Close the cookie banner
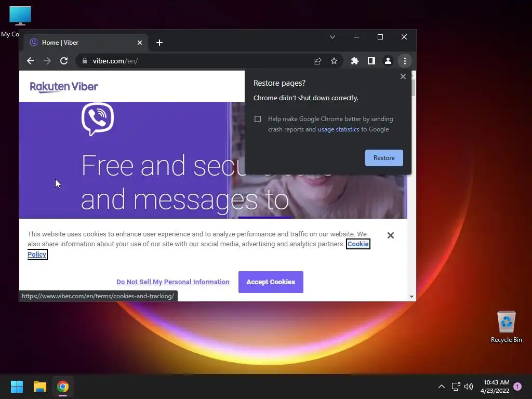The height and width of the screenshot is (399, 532). (391, 235)
